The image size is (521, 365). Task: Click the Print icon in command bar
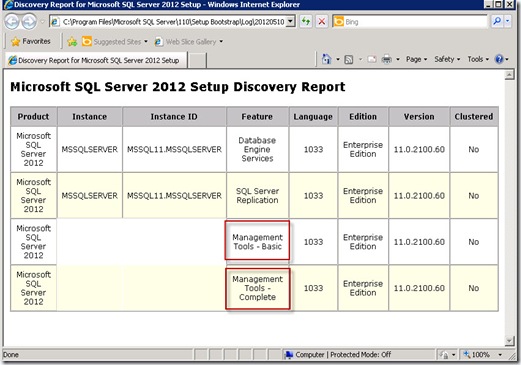(x=387, y=59)
